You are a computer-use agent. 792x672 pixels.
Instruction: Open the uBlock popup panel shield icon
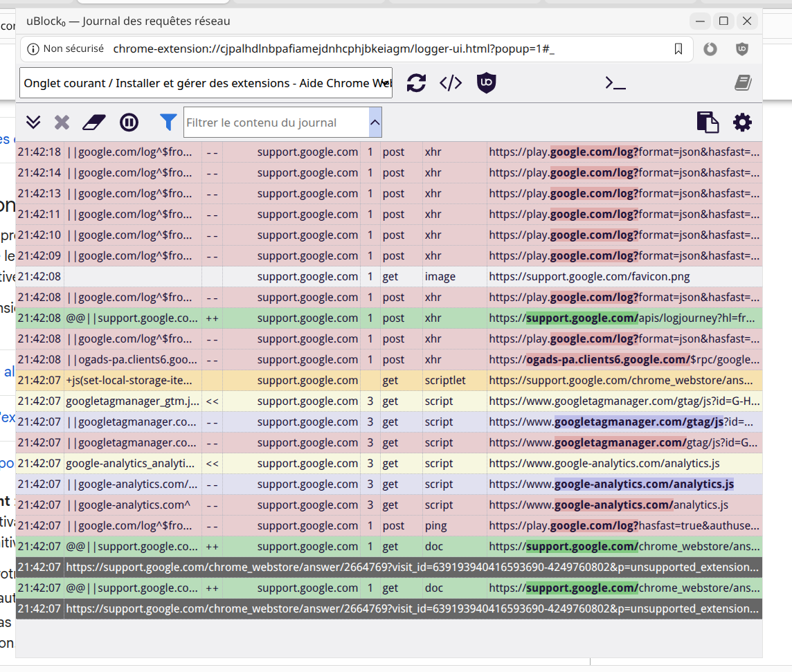(487, 83)
